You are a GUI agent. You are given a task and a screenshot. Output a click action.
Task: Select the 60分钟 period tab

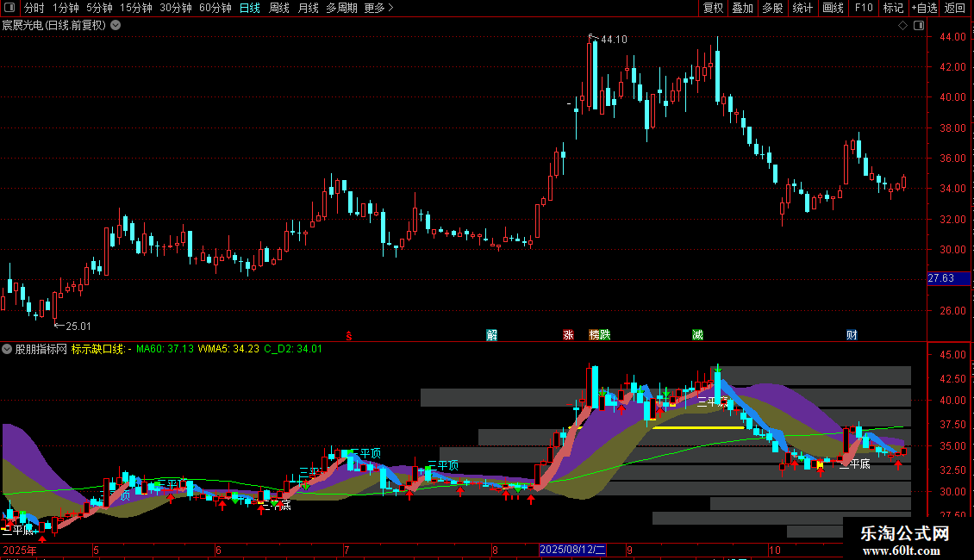(215, 8)
